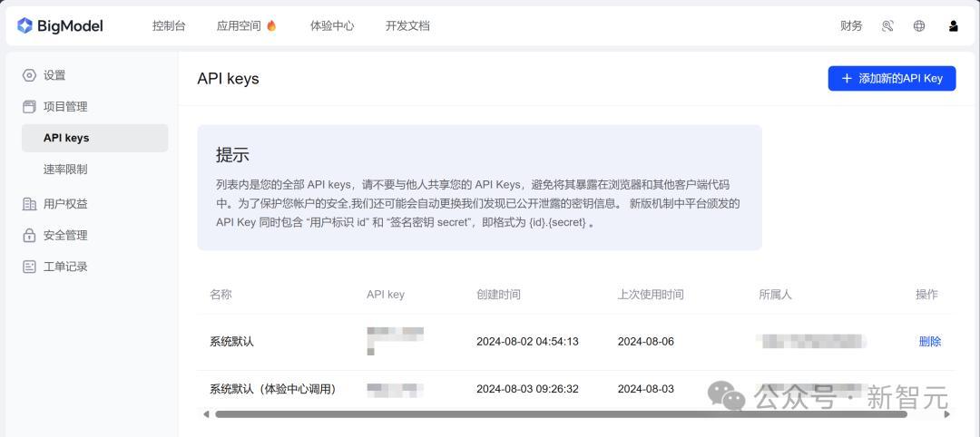This screenshot has width=980, height=437.
Task: Open 开发文档 in top navigation
Action: (x=407, y=25)
